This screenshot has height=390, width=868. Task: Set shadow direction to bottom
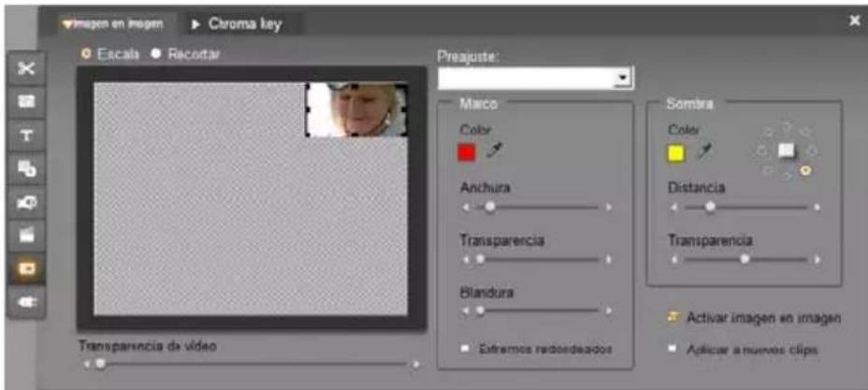787,176
